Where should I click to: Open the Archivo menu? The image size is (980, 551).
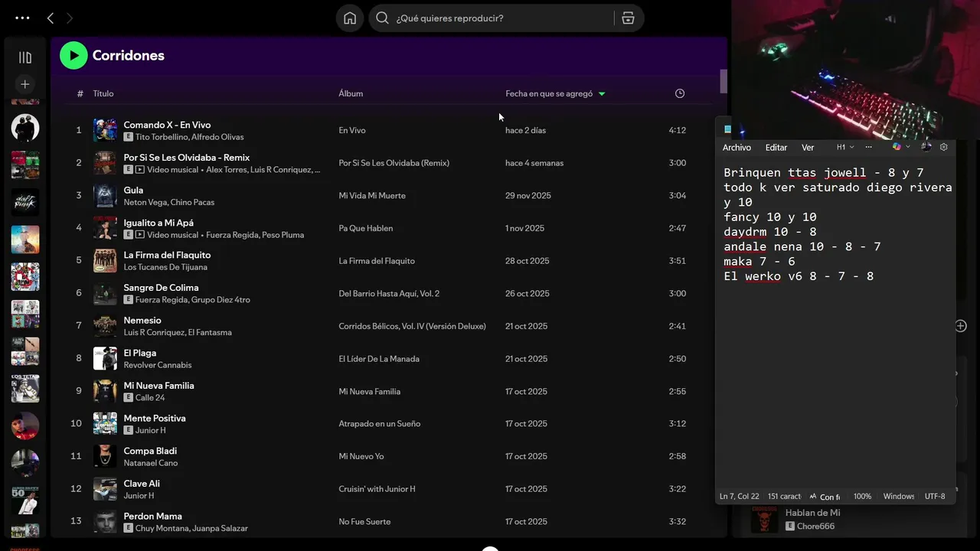pos(737,148)
